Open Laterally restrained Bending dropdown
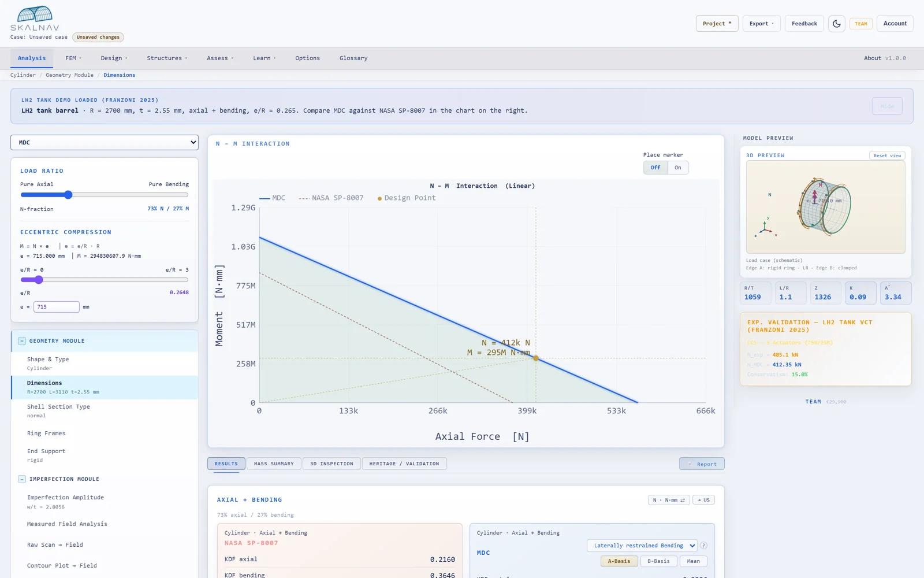This screenshot has height=578, width=924. coord(642,546)
